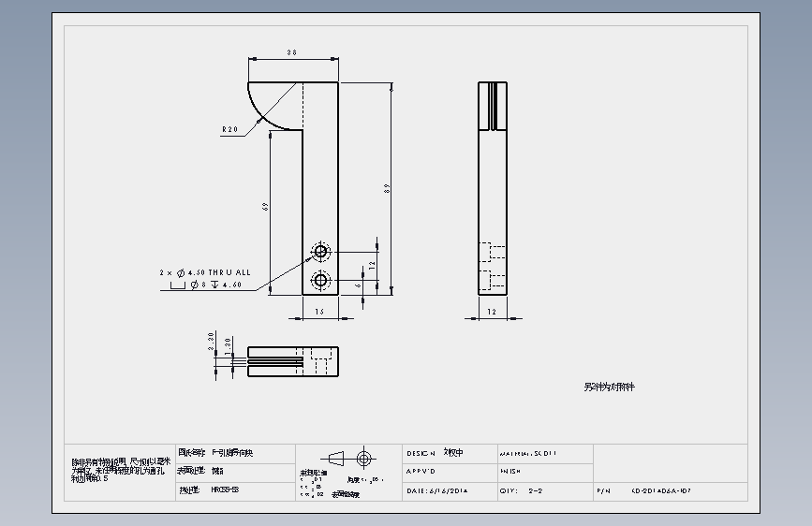812x526 pixels.
Task: Click the 12 hole spacing dimension
Action: 372,266
